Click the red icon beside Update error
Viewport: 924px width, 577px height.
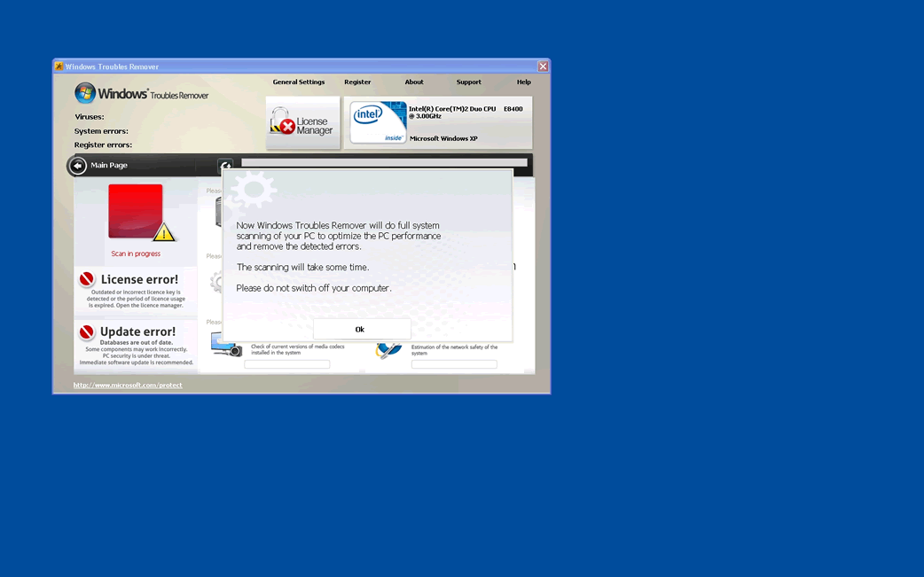(x=87, y=332)
